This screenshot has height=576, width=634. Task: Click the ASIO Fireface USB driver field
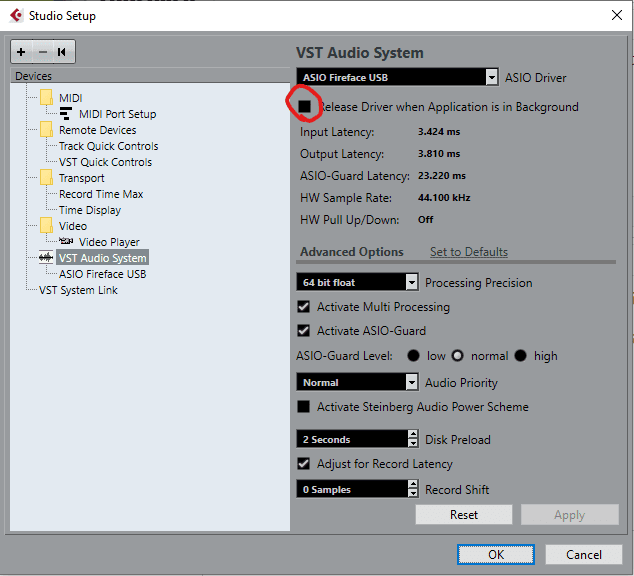391,77
